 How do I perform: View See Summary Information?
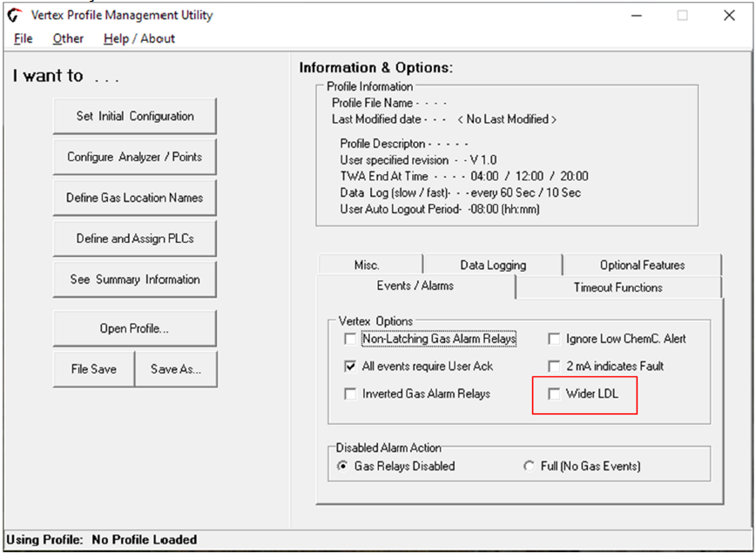(x=134, y=279)
